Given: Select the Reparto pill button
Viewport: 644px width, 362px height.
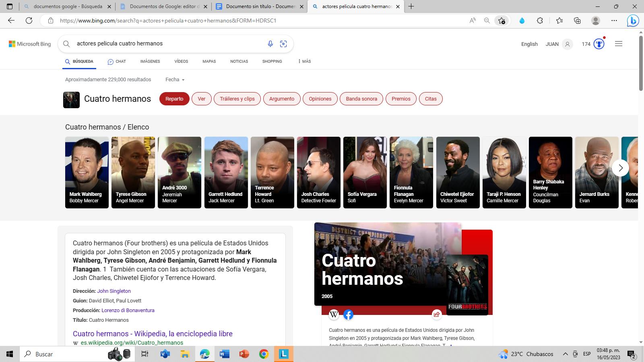Looking at the screenshot, I should [174, 99].
